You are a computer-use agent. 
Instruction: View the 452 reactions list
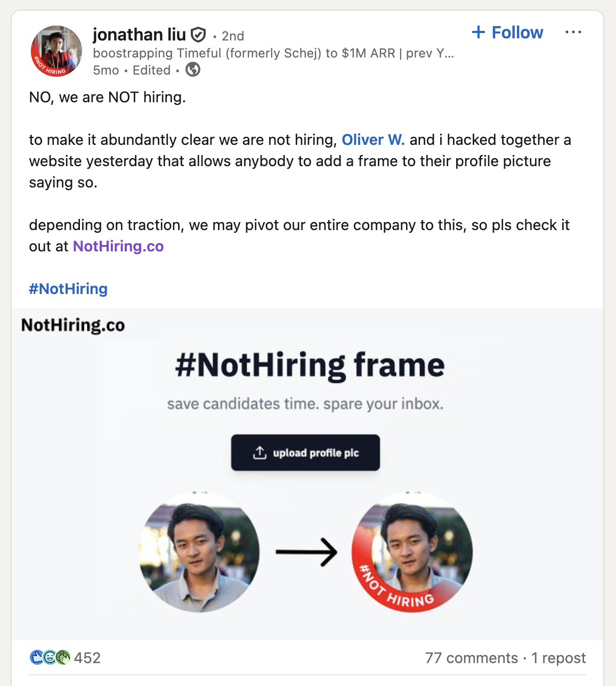(87, 658)
